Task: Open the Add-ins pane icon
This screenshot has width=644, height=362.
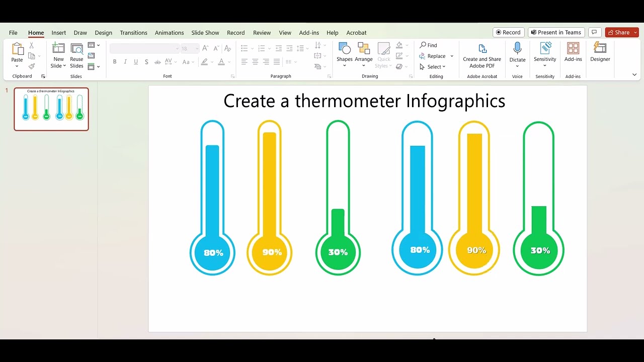Action: point(573,49)
